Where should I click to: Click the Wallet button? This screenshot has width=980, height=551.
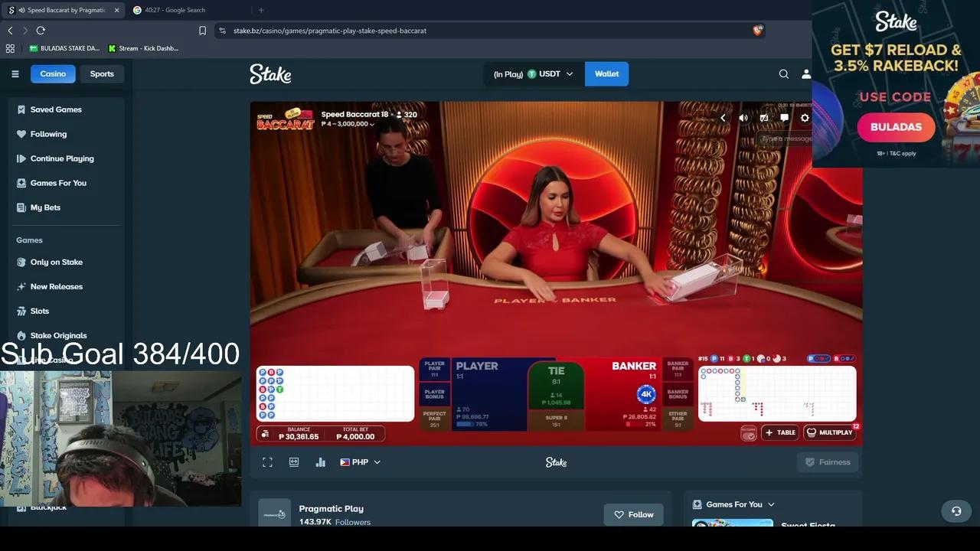tap(606, 74)
